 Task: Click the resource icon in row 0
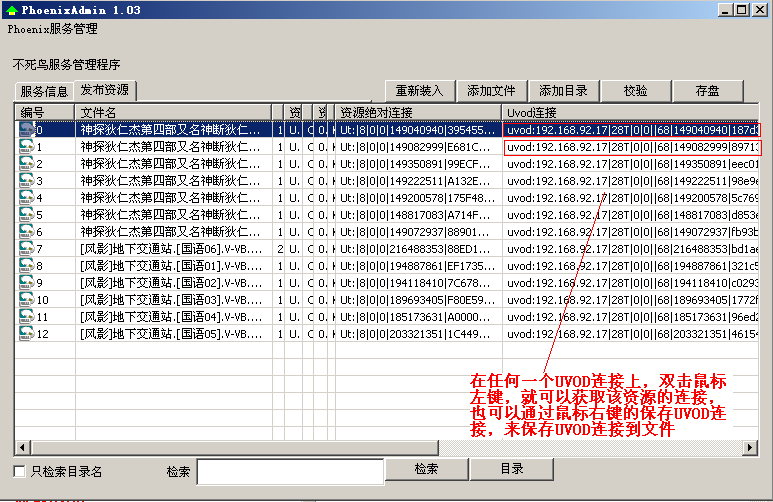pos(27,130)
